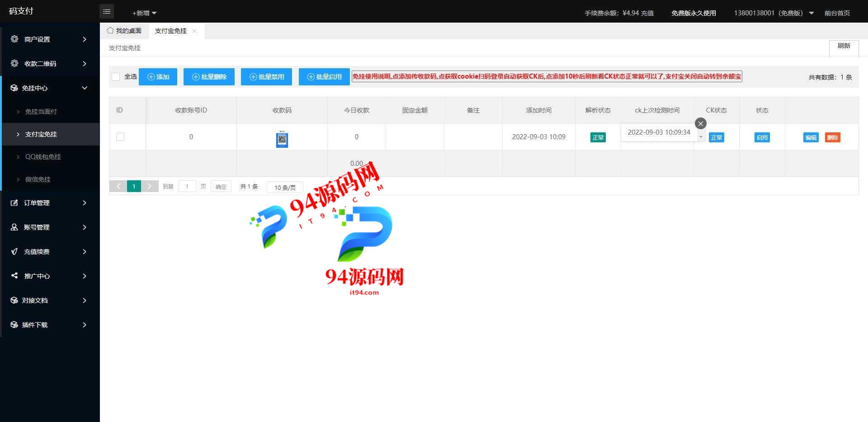This screenshot has width=868, height=422.
Task: Click the page jump number input field
Action: tap(187, 186)
